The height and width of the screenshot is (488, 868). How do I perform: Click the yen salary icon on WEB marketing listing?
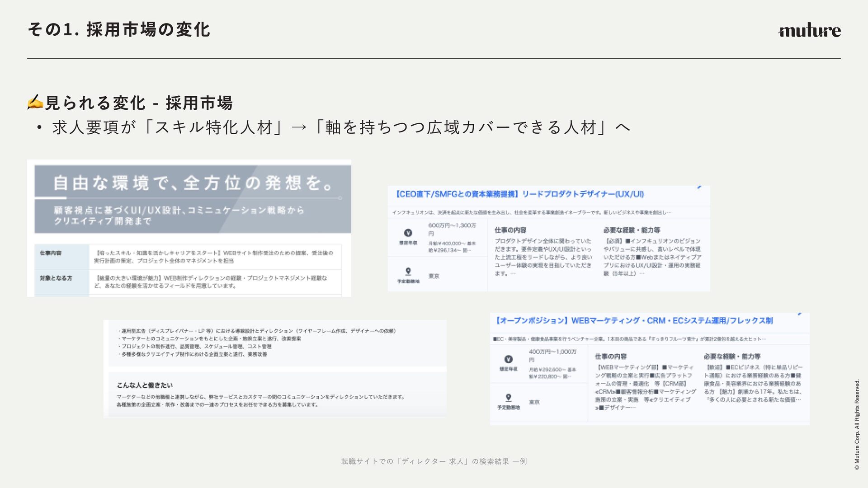pos(508,359)
